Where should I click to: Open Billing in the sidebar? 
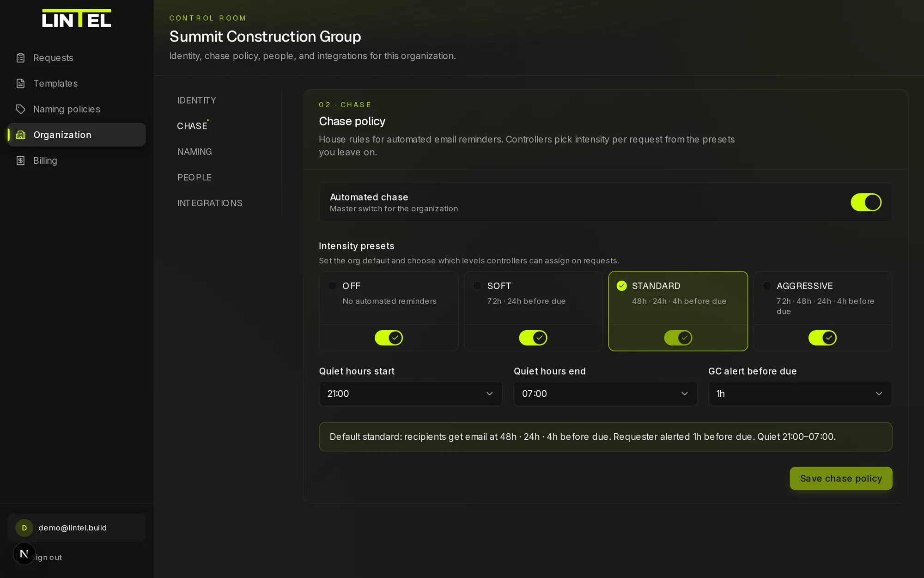coord(77,160)
